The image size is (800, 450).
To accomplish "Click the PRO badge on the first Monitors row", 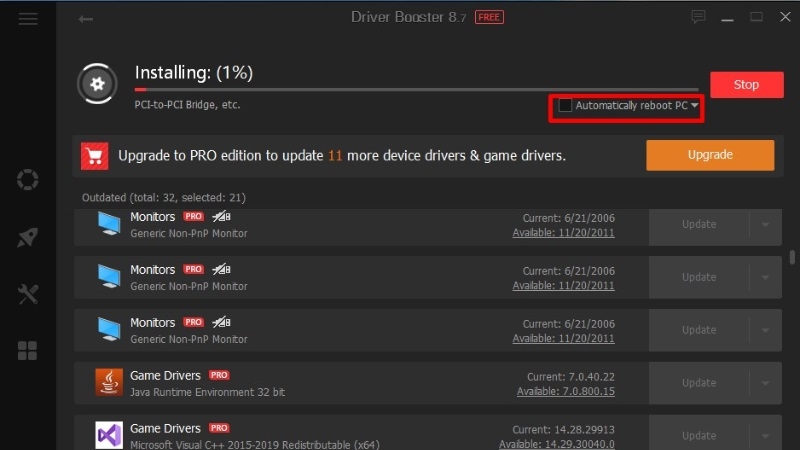I will pyautogui.click(x=193, y=216).
